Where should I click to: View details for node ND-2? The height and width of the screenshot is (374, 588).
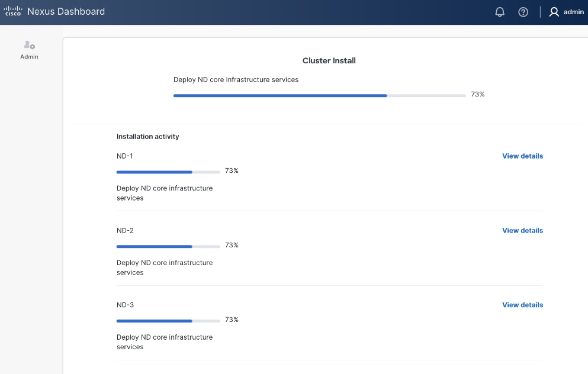522,230
